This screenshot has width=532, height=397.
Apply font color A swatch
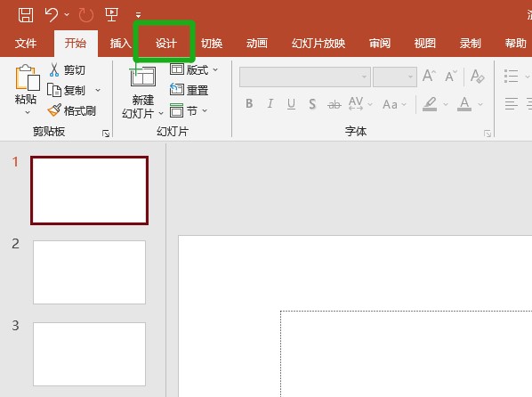(464, 104)
